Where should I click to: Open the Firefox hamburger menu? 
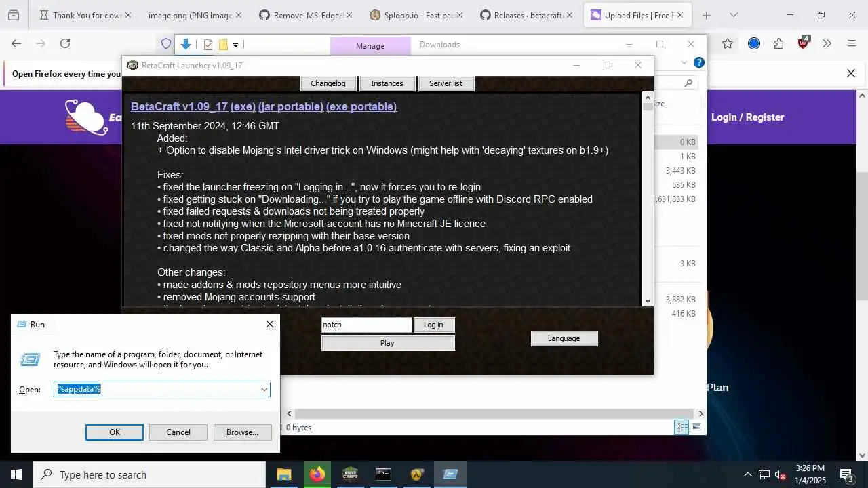click(x=852, y=43)
